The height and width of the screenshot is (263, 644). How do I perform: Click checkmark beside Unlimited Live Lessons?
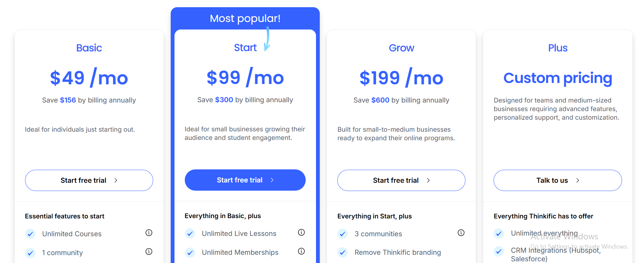tap(190, 234)
